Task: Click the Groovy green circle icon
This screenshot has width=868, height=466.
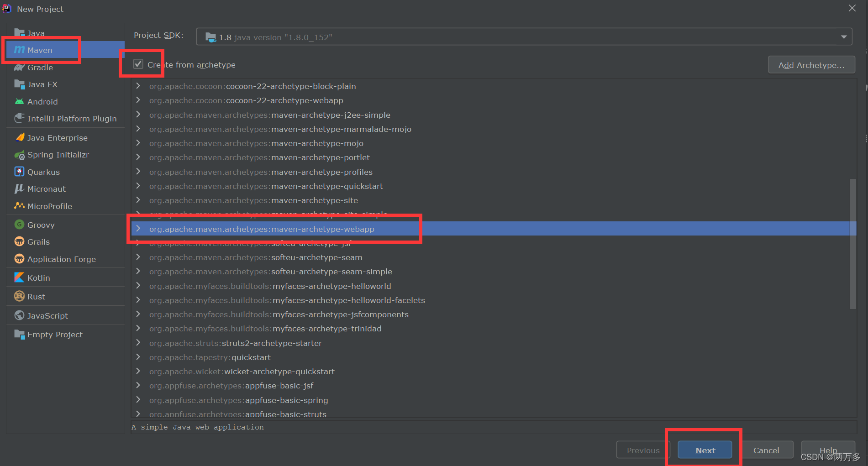Action: tap(19, 225)
